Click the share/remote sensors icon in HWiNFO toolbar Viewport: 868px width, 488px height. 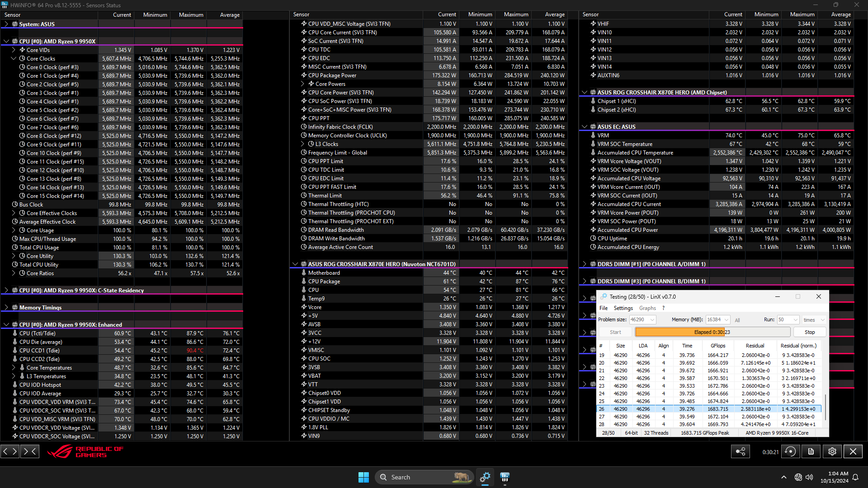pyautogui.click(x=741, y=451)
